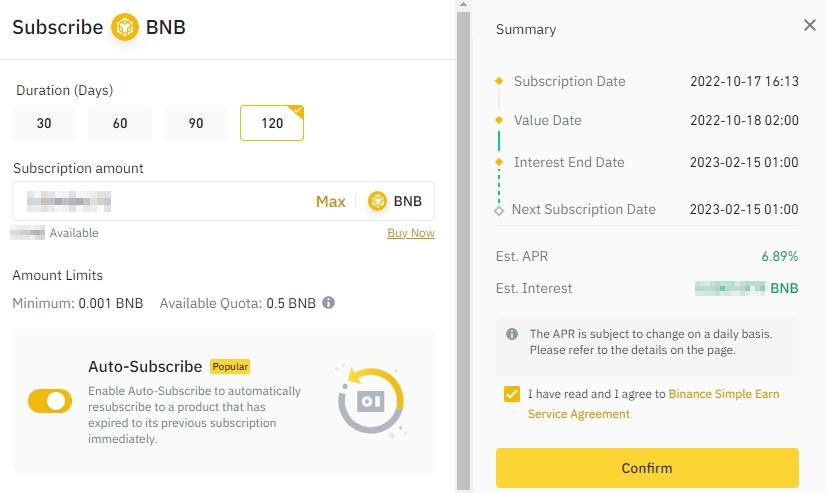This screenshot has width=826, height=493.
Task: Click the BNB coin icon in the title
Action: tap(125, 27)
